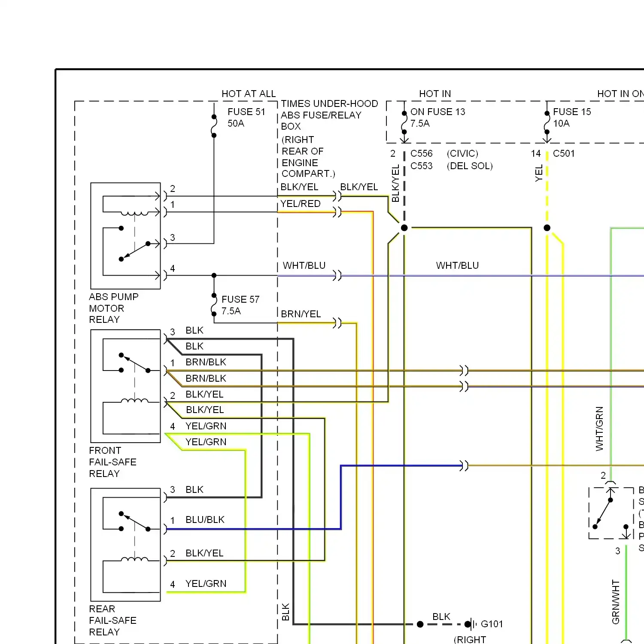
Task: Click the ABS pump motor relay symbol
Action: click(x=125, y=236)
